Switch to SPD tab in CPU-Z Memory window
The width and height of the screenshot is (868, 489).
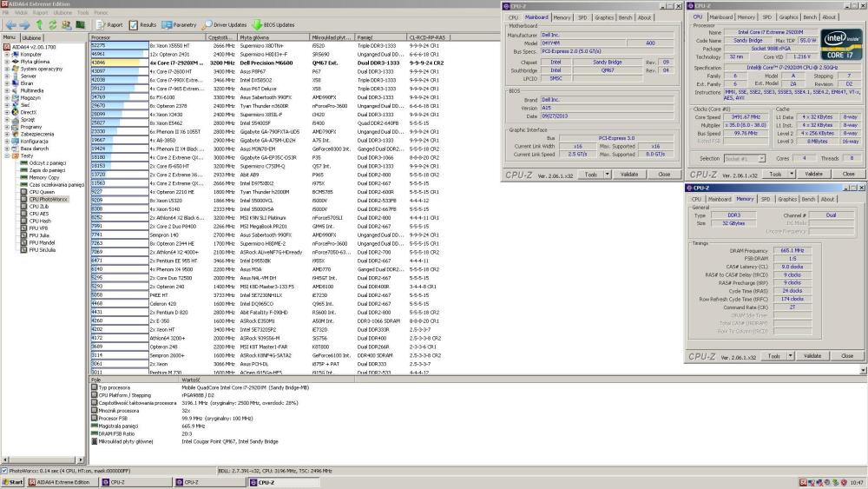coord(766,199)
